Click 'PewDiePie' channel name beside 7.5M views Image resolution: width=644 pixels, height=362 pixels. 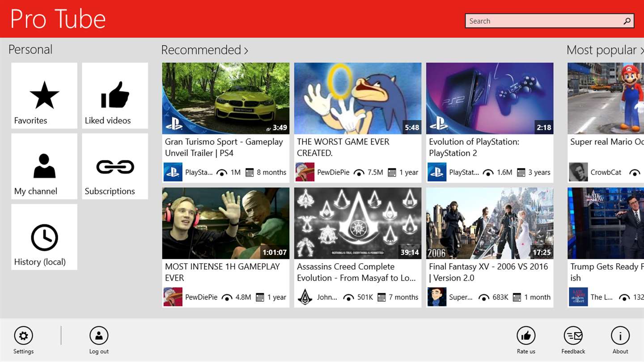point(333,173)
